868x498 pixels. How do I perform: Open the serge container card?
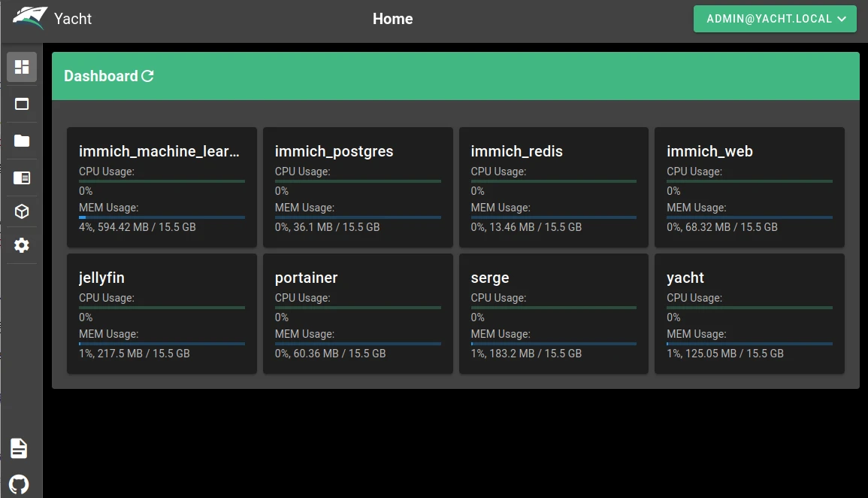pos(554,314)
